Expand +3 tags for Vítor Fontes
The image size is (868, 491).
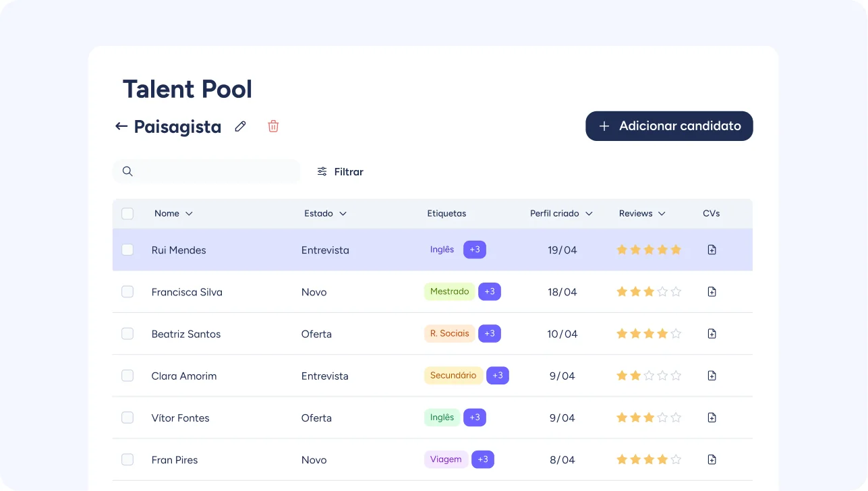[x=475, y=417]
